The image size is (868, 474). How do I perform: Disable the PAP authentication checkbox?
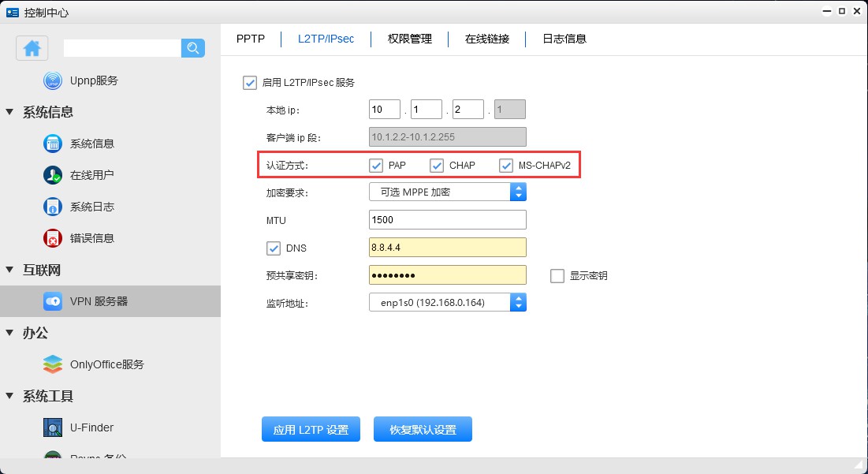[376, 165]
